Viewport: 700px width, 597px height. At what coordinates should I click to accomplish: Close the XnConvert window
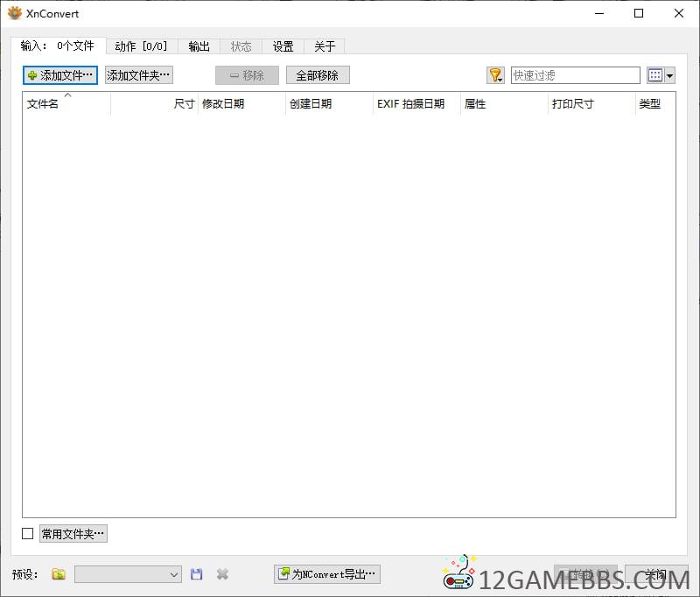coord(679,13)
